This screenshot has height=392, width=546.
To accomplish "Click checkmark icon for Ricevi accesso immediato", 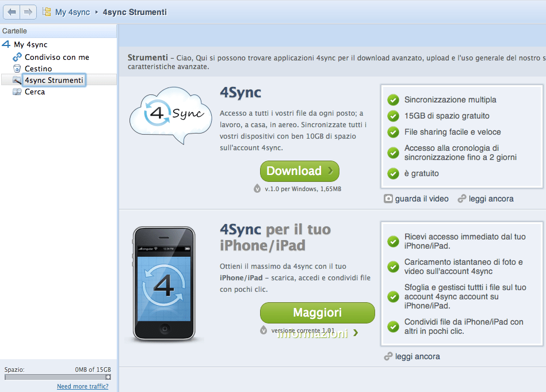I will coord(393,241).
